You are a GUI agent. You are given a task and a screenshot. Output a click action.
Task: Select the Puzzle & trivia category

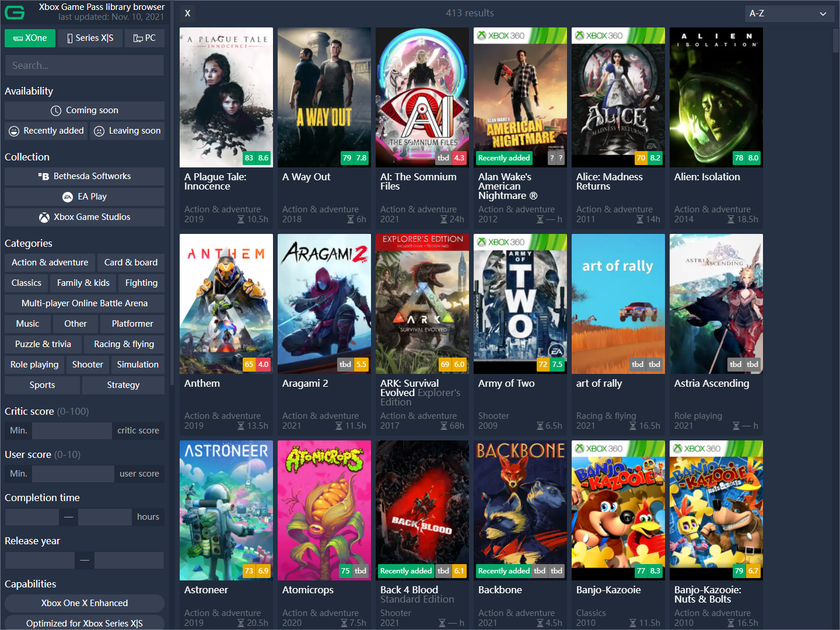click(43, 344)
